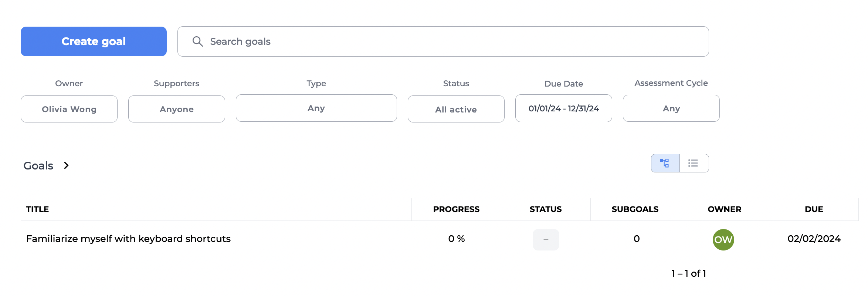Click the Goals section heading
Screen dimensions: 868x296
point(38,166)
